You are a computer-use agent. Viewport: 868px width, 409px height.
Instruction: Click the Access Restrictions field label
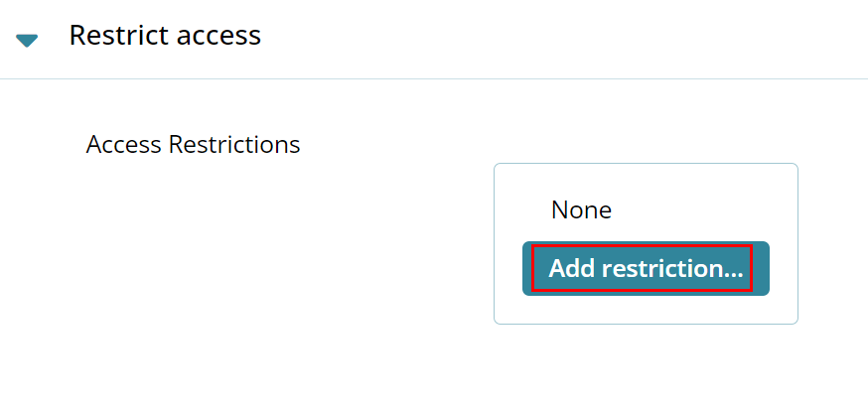pos(193,145)
